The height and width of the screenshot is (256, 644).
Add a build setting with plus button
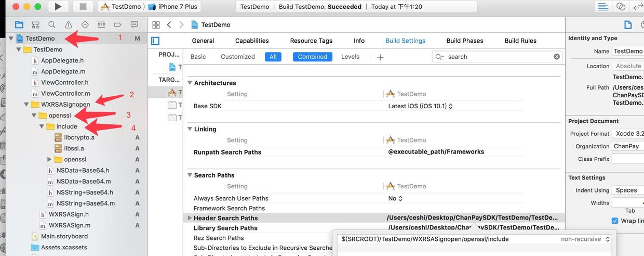click(380, 57)
